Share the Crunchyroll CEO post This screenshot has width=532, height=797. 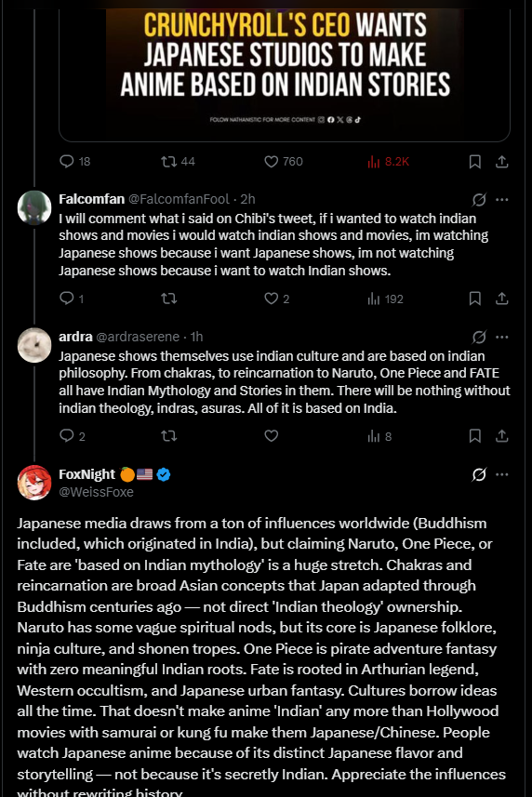pos(501,162)
